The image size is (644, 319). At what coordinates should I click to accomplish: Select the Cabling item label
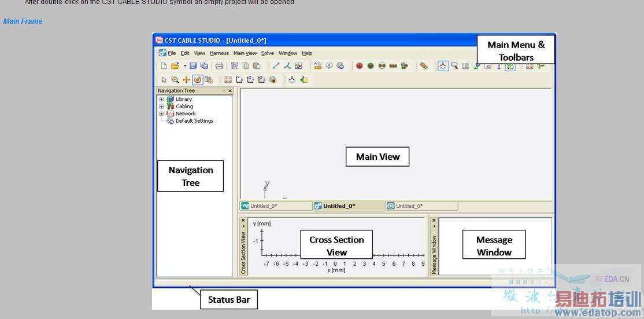click(x=184, y=107)
